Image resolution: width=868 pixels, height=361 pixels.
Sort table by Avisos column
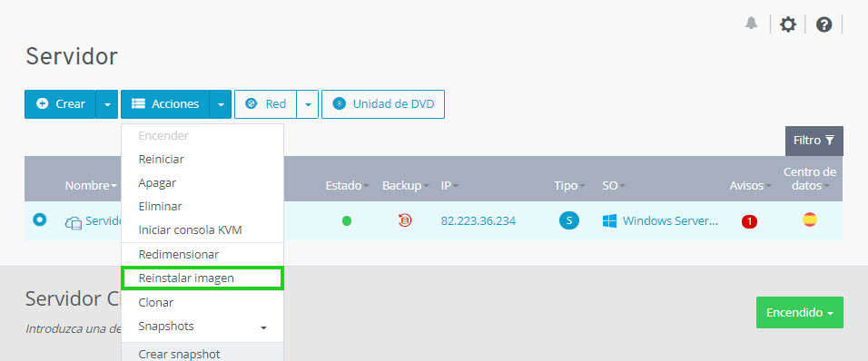tap(751, 186)
